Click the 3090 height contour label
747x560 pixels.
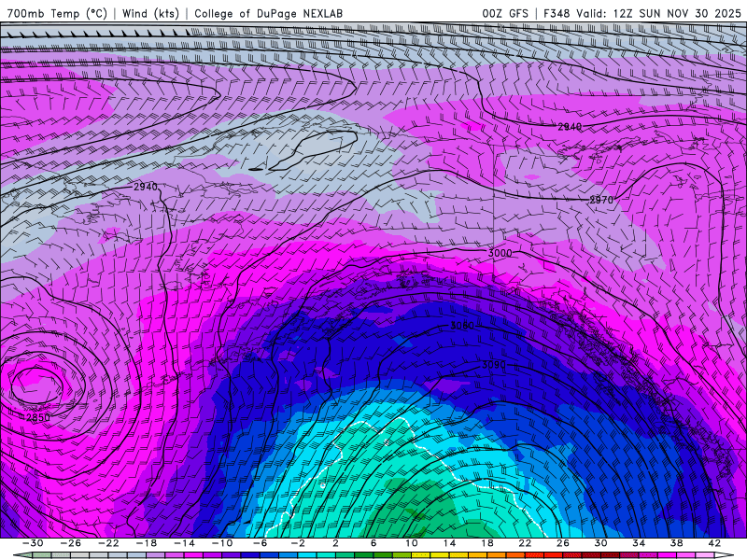tap(494, 365)
